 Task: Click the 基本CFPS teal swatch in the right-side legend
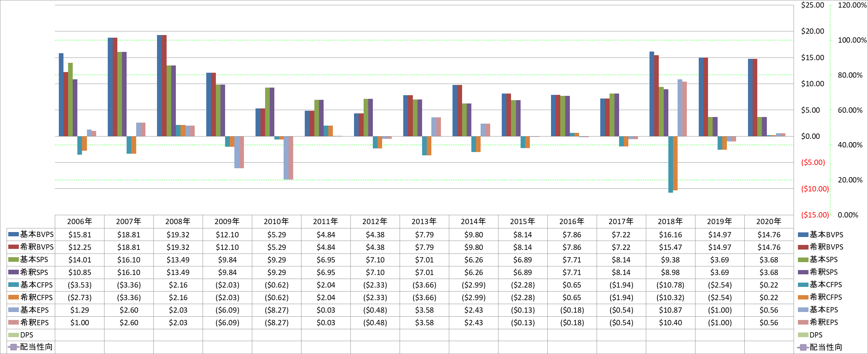[x=803, y=285]
